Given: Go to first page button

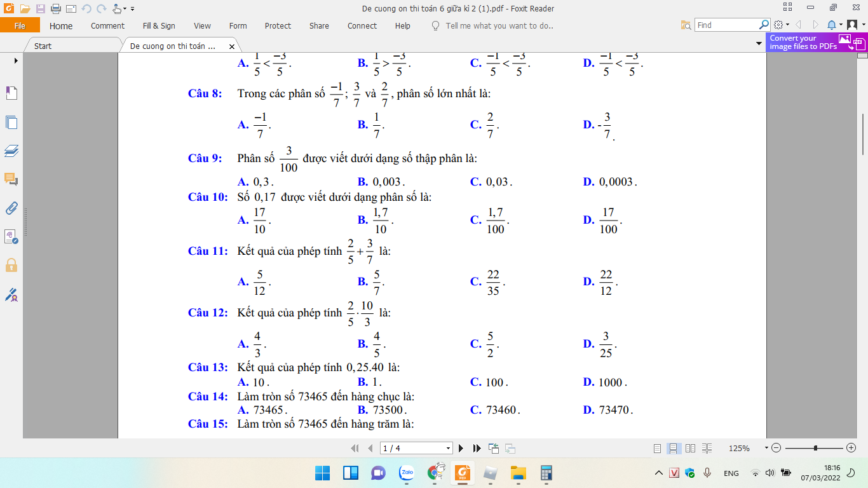Looking at the screenshot, I should (355, 448).
